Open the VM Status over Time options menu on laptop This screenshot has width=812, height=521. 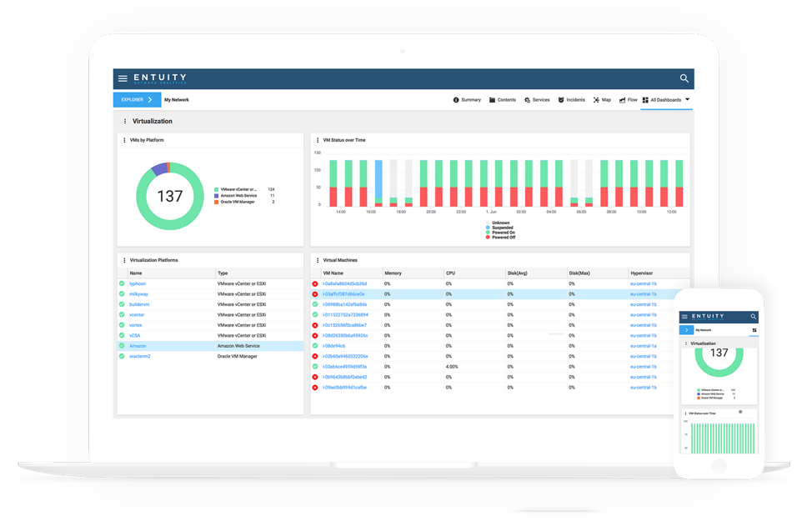click(318, 140)
